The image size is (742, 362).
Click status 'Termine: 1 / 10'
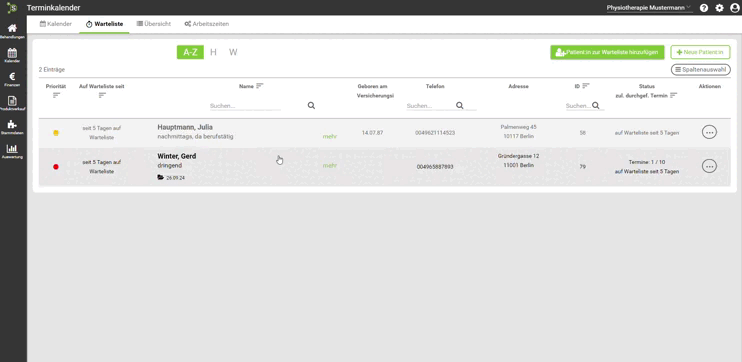pyautogui.click(x=647, y=162)
